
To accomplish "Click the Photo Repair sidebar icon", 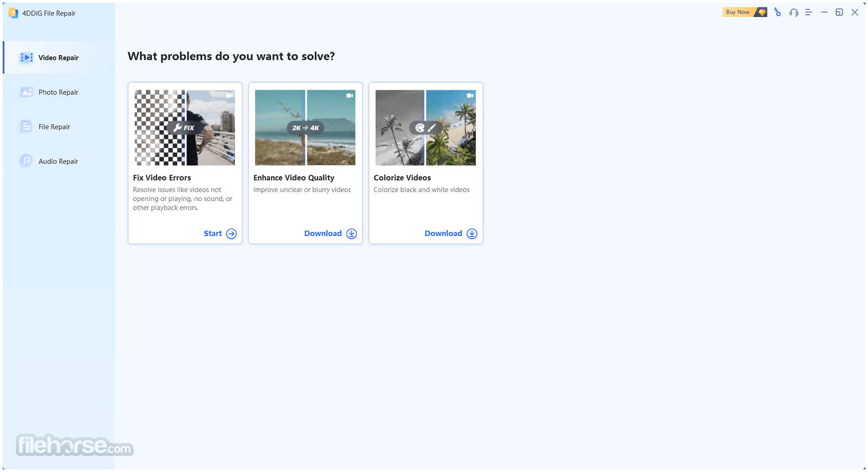I will tap(26, 92).
